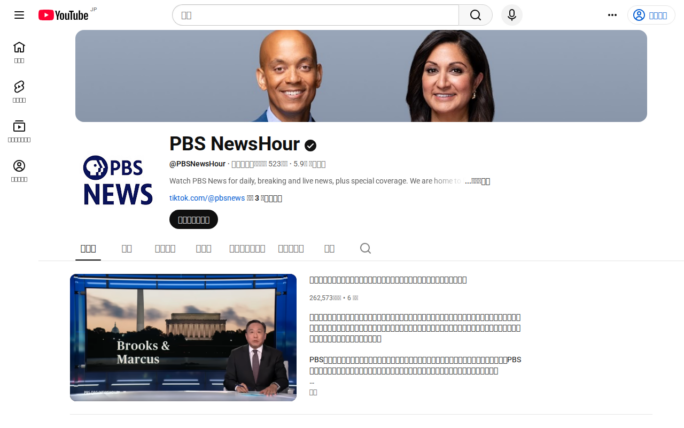Click the top search input field
The image size is (684, 428).
[x=315, y=15]
